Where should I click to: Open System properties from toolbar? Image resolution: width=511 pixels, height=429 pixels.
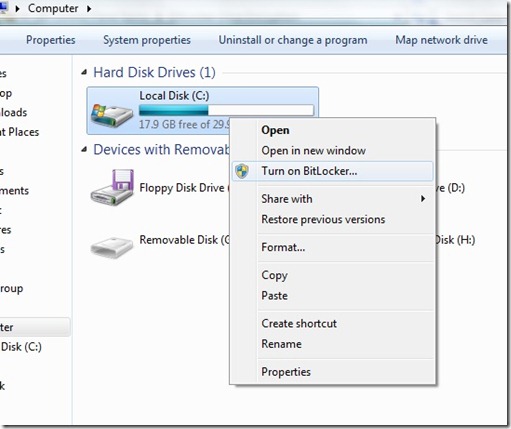click(x=147, y=40)
